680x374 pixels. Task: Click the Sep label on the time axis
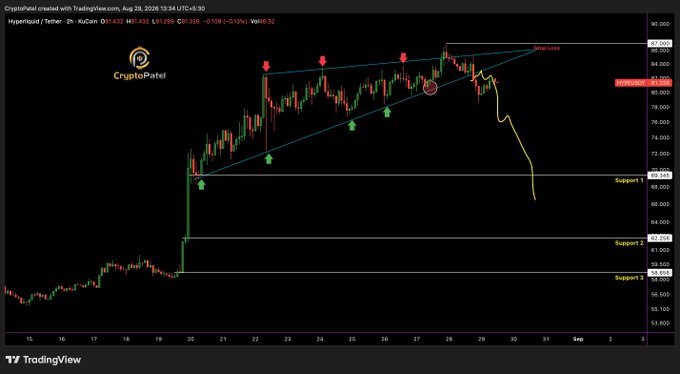pos(577,339)
